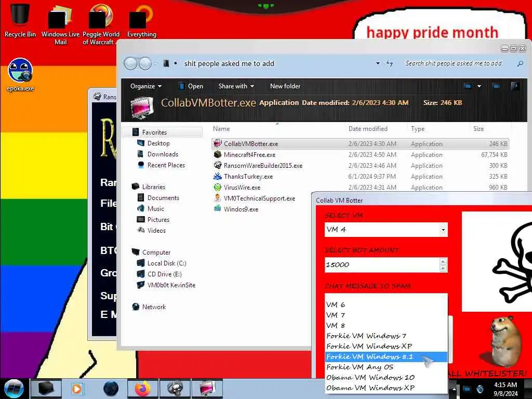Open the Everything desktop shortcut
Image resolution: width=532 pixels, height=399 pixels.
pos(141,20)
